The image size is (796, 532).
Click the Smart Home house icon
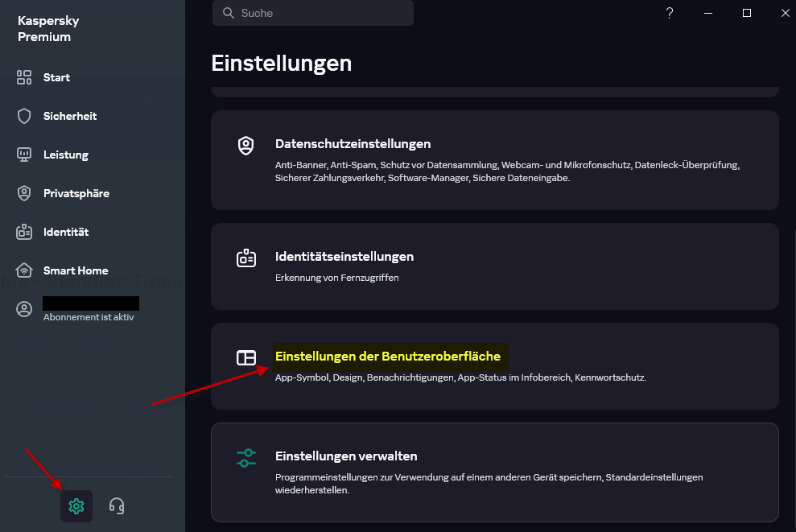(x=24, y=270)
